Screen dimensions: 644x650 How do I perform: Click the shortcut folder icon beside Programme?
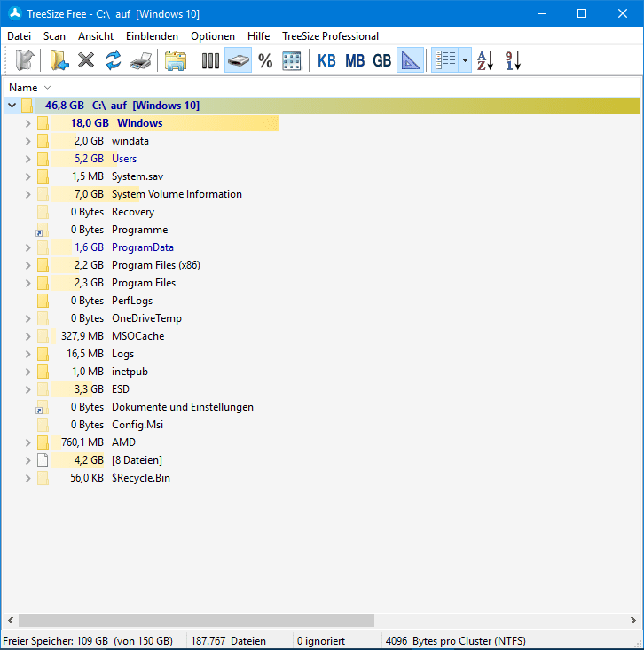(42, 230)
